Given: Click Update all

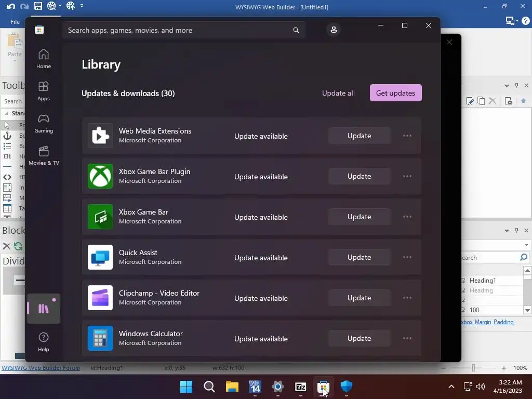Looking at the screenshot, I should coord(338,93).
